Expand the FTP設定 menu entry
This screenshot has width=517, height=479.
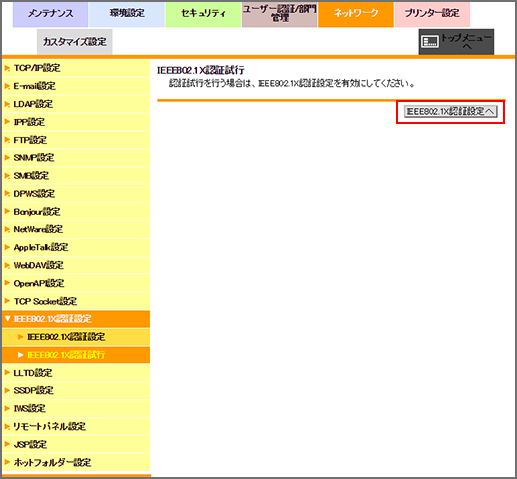coord(76,140)
